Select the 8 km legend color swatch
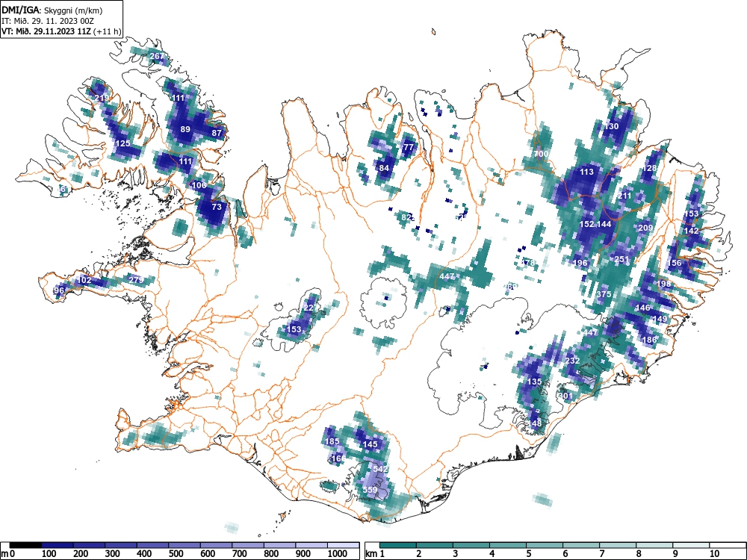This screenshot has width=747, height=560. pos(654,545)
